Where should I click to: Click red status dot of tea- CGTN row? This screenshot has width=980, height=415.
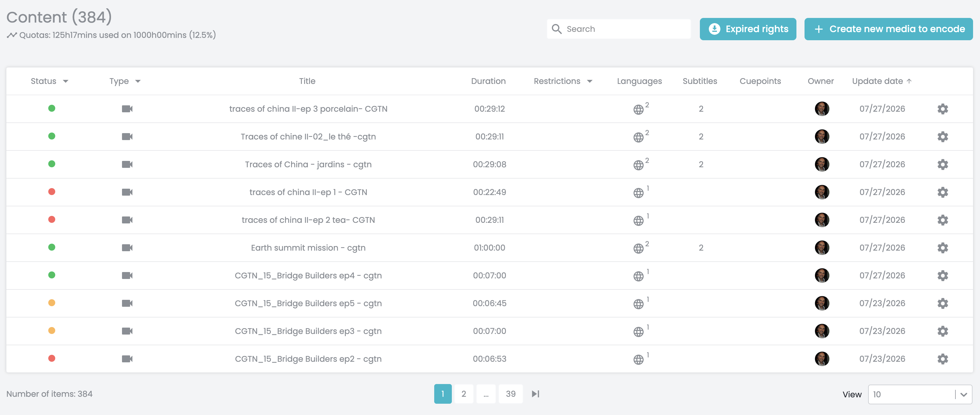[x=52, y=219]
